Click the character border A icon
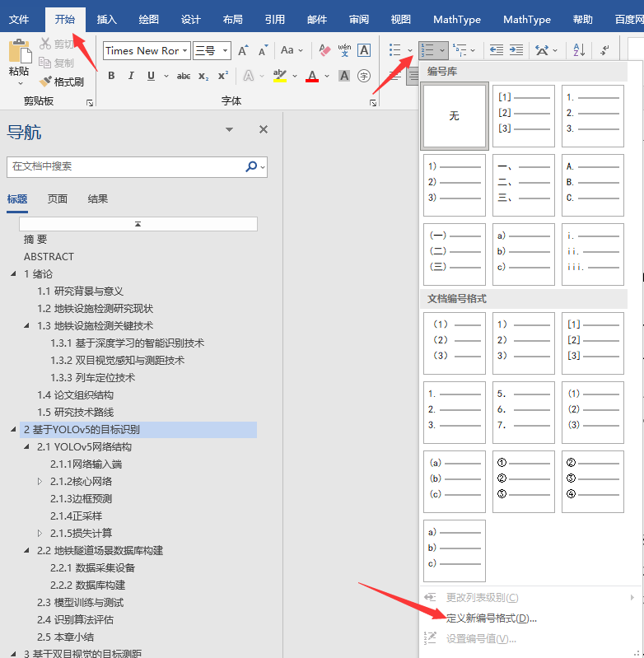The image size is (644, 658). (x=364, y=50)
